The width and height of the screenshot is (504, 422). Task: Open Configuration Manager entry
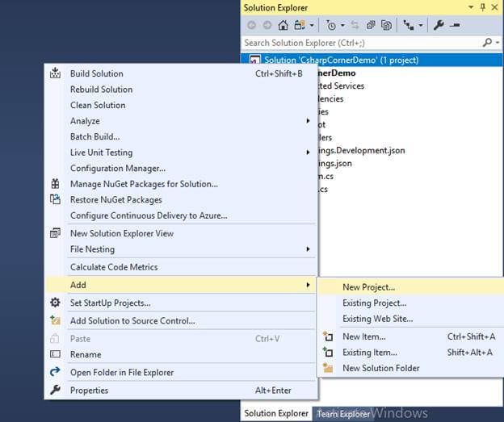[181, 168]
